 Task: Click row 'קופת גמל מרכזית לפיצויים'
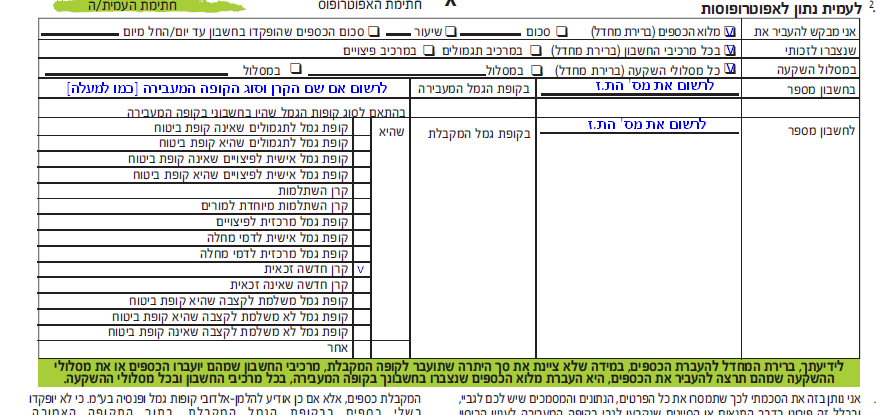point(197,222)
